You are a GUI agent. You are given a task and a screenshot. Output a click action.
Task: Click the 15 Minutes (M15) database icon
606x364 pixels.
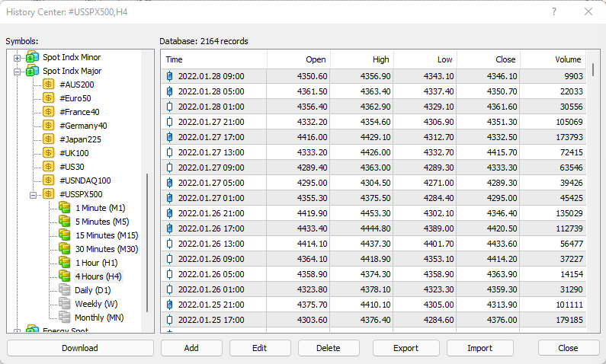(x=65, y=235)
